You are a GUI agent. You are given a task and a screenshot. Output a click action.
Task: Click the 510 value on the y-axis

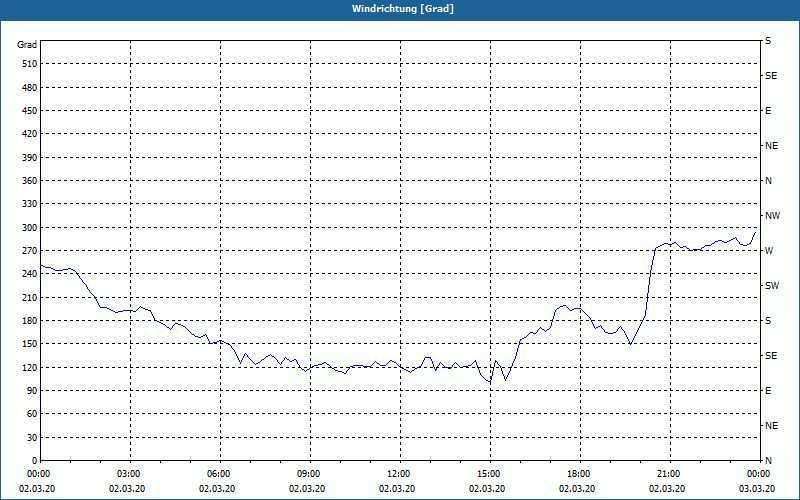[30, 64]
